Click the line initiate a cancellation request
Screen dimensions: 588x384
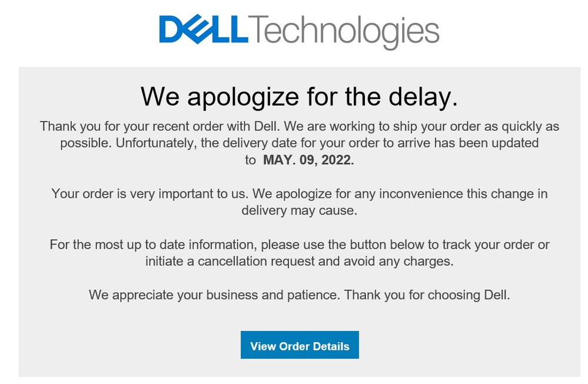pos(299,261)
